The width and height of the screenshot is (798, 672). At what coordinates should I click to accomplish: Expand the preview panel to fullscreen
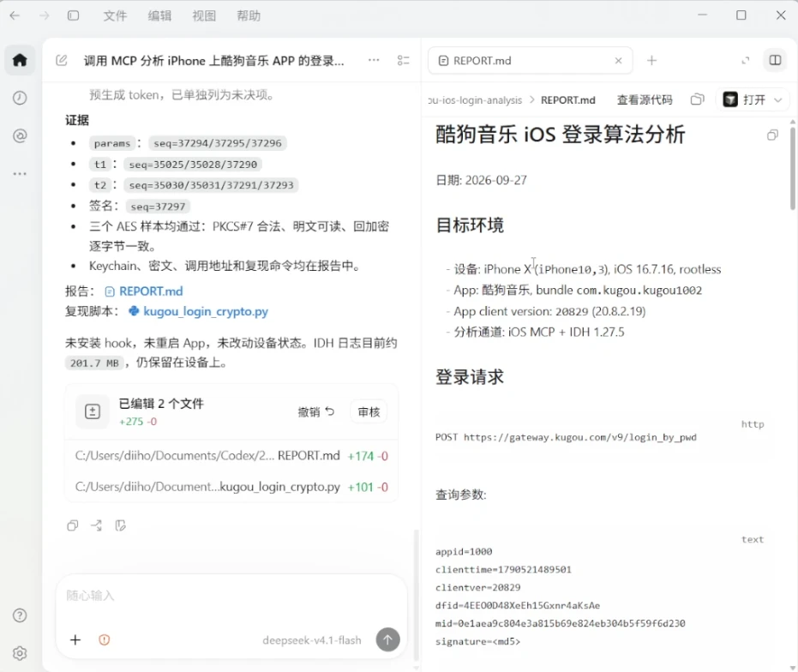coord(746,61)
